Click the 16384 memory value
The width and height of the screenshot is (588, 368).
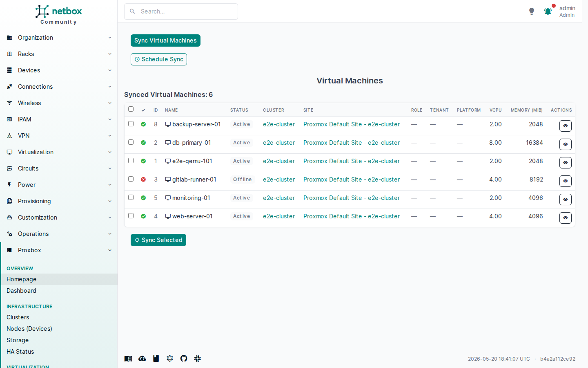pyautogui.click(x=535, y=143)
